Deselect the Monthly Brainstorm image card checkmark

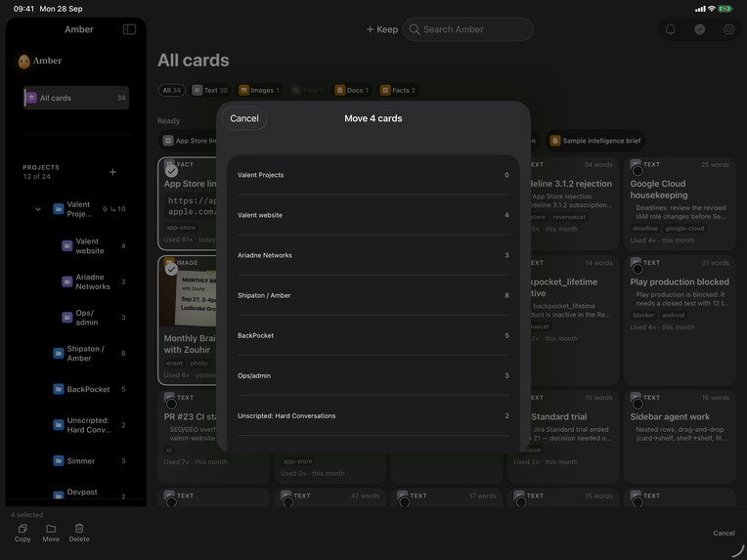(x=171, y=269)
